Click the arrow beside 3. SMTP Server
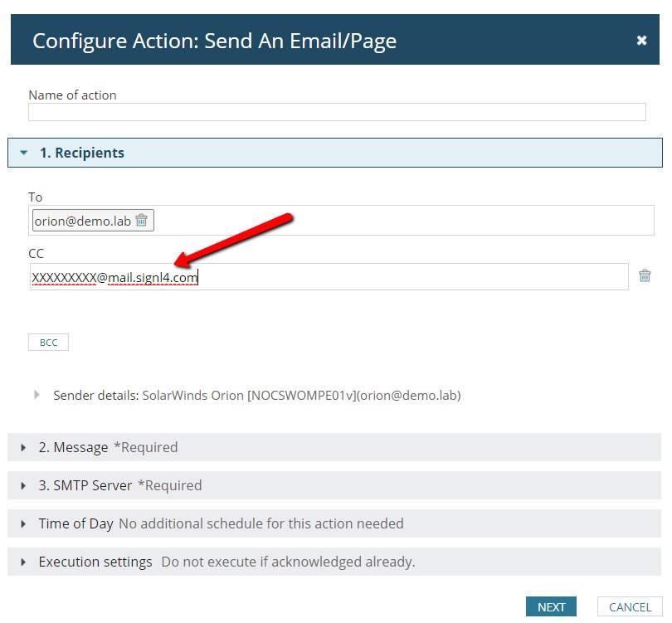The image size is (672, 623). [x=23, y=486]
